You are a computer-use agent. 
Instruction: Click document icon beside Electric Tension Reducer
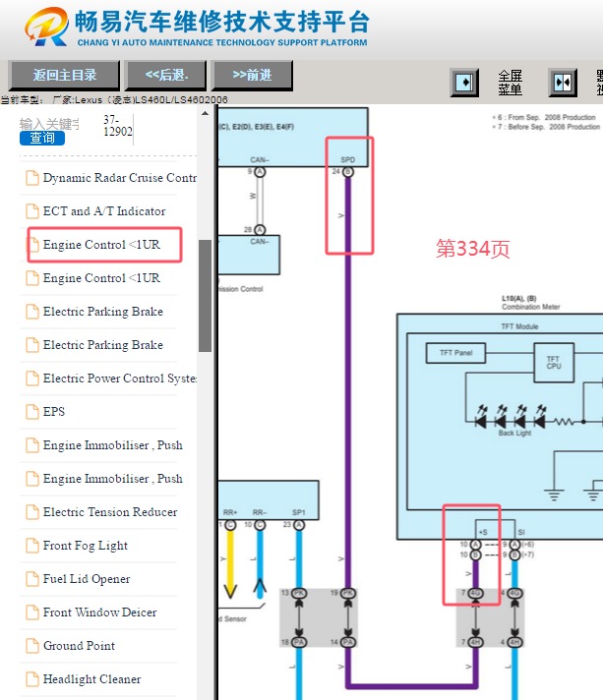coord(32,512)
